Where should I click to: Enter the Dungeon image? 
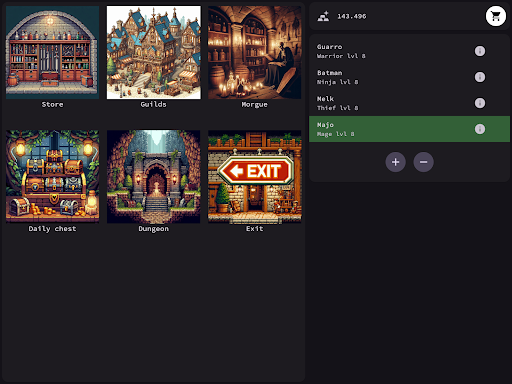click(x=154, y=177)
